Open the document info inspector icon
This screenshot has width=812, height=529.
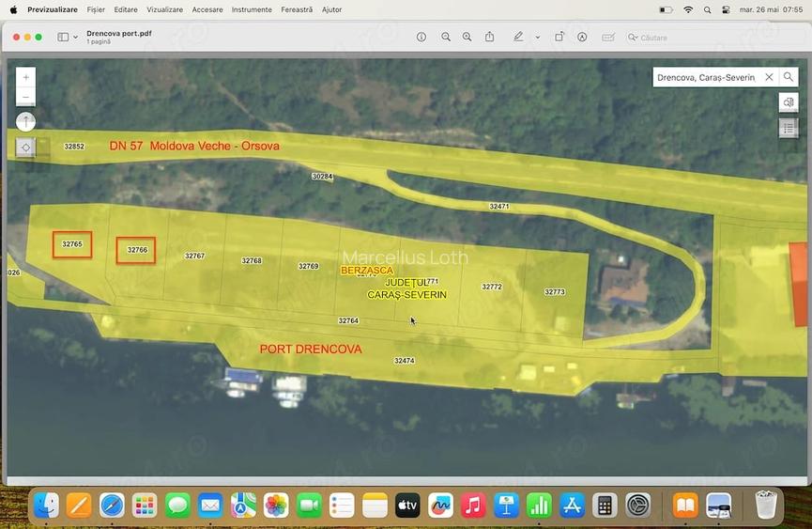click(421, 38)
